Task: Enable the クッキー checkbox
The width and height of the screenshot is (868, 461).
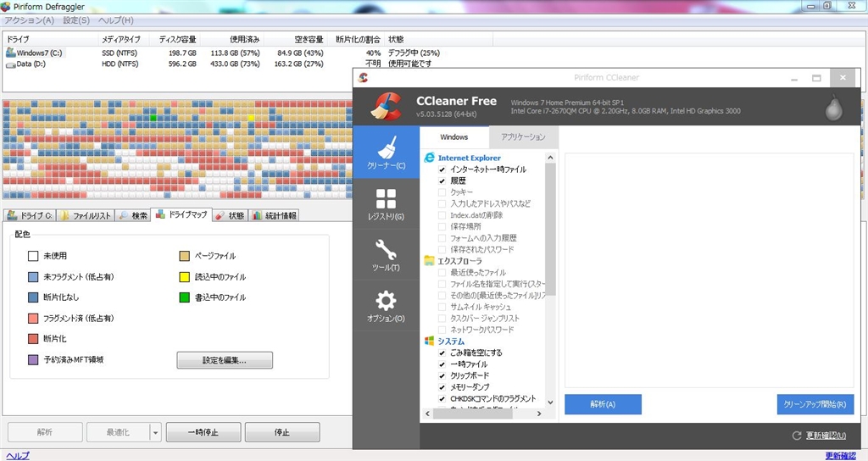Action: pos(442,192)
